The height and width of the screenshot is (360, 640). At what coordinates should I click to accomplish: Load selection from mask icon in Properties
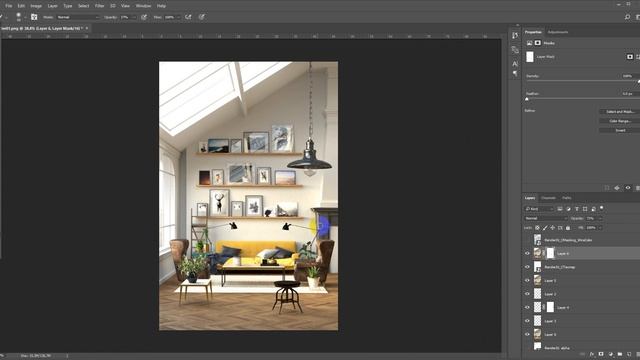pyautogui.click(x=607, y=188)
